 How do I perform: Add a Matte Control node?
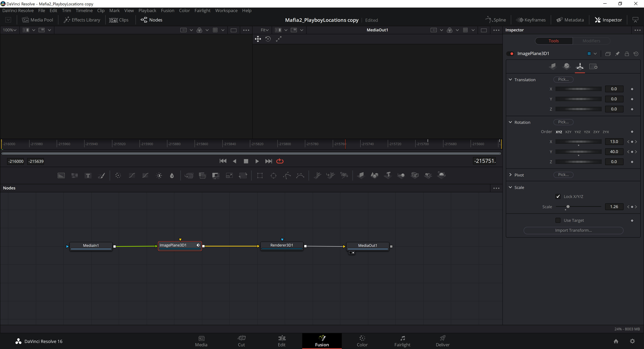pyautogui.click(x=216, y=176)
